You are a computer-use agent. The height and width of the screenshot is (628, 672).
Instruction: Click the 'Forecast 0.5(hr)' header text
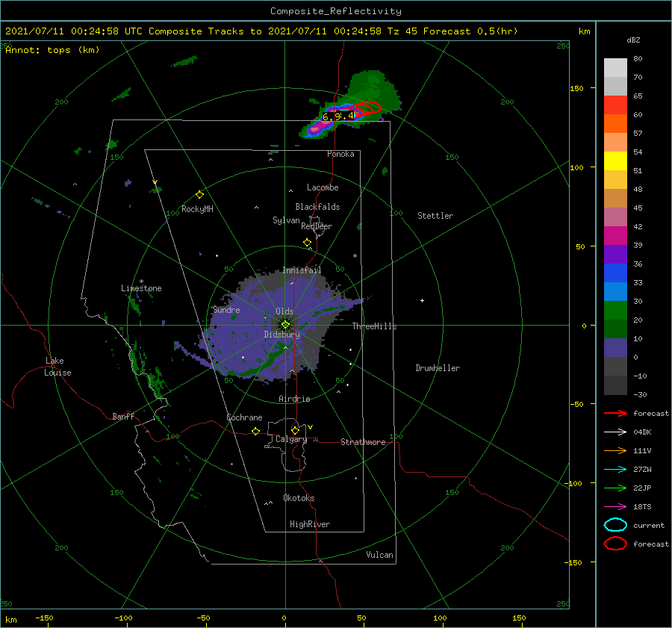[x=470, y=31]
